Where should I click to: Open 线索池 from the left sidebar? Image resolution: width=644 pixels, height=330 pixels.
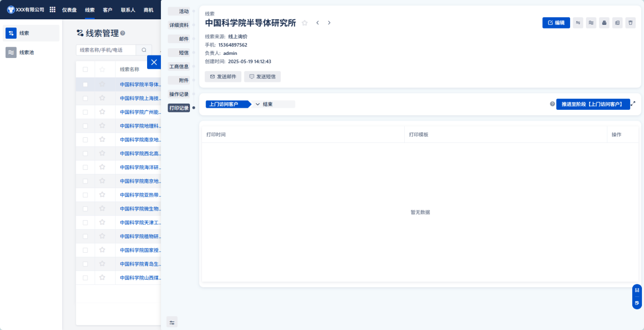[31, 52]
